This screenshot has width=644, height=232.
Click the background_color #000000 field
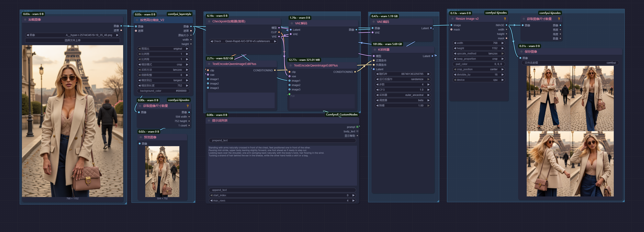pos(163,91)
